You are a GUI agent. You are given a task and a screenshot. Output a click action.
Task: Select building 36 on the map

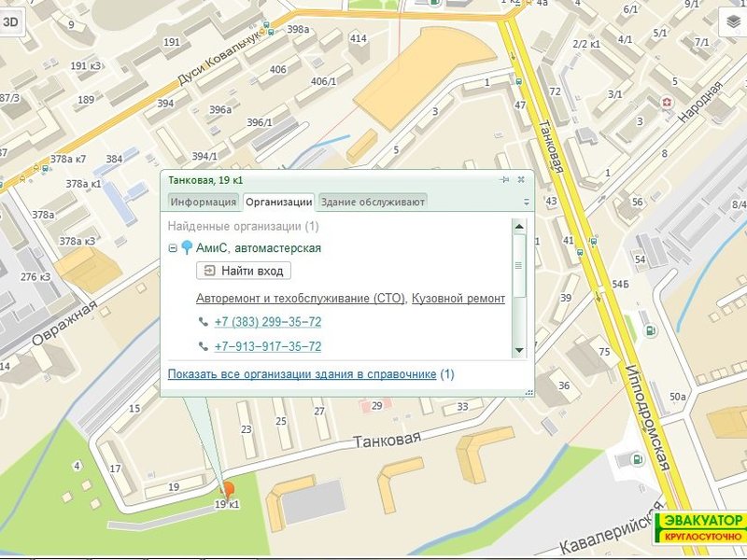pos(564,385)
